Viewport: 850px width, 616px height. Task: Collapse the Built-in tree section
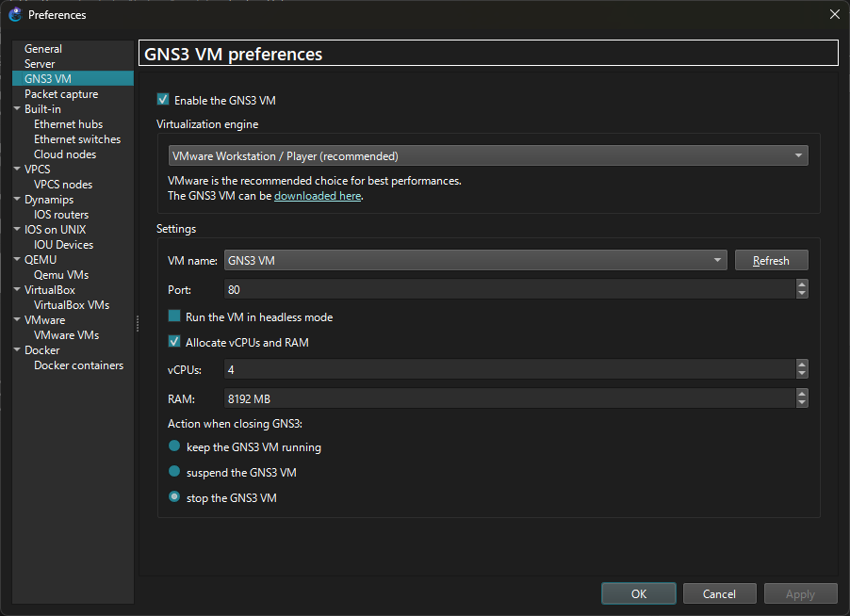click(17, 108)
